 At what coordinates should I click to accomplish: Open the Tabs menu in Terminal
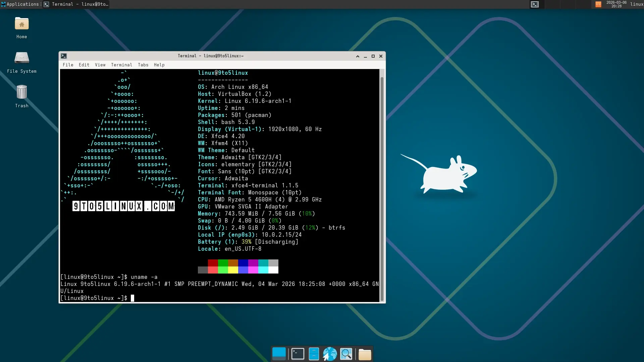(143, 65)
